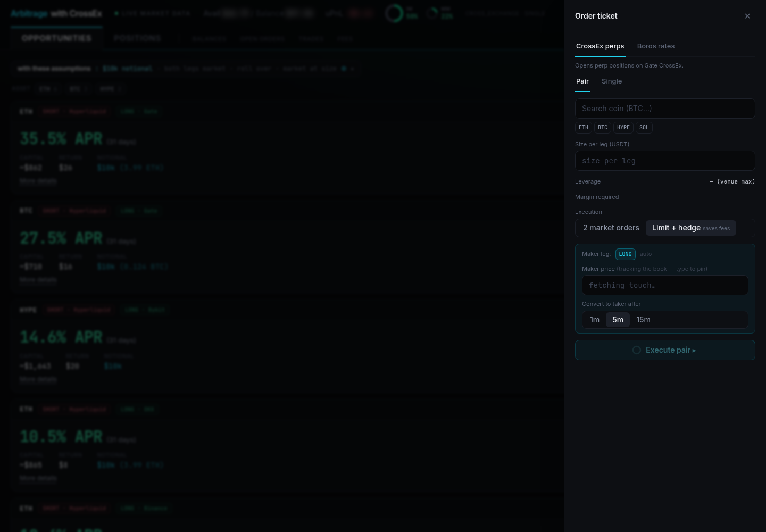Pick the HYPE quick coin chip
The height and width of the screenshot is (532, 766).
623,128
